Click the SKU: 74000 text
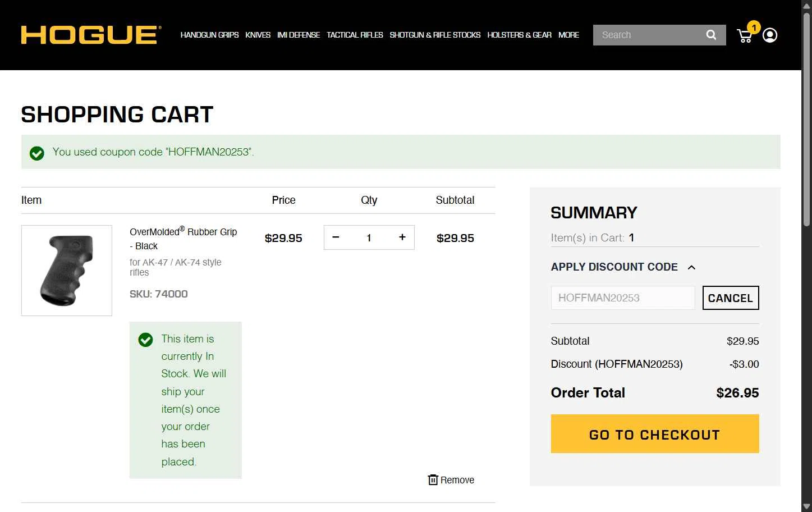This screenshot has width=812, height=512. 159,294
